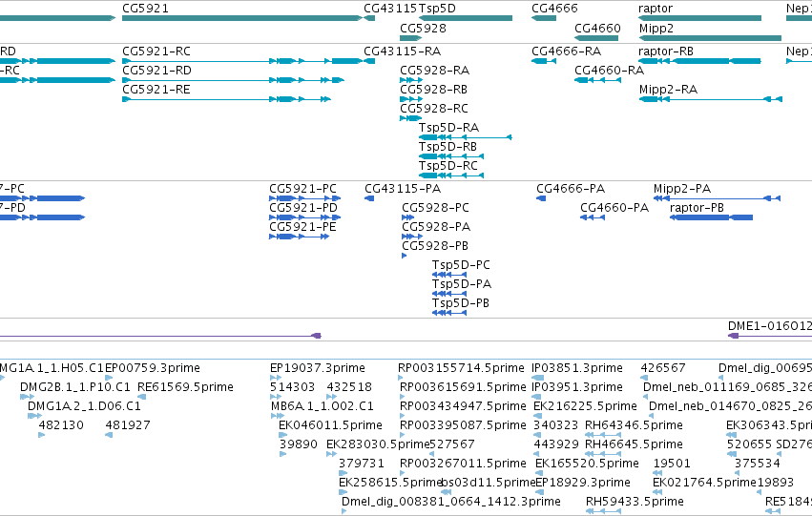This screenshot has height=516, width=812.
Task: Select transcript CG4666-RA
Action: point(544,61)
